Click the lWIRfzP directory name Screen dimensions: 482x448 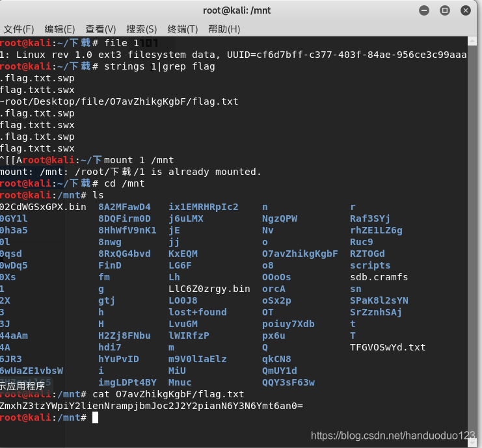point(189,336)
